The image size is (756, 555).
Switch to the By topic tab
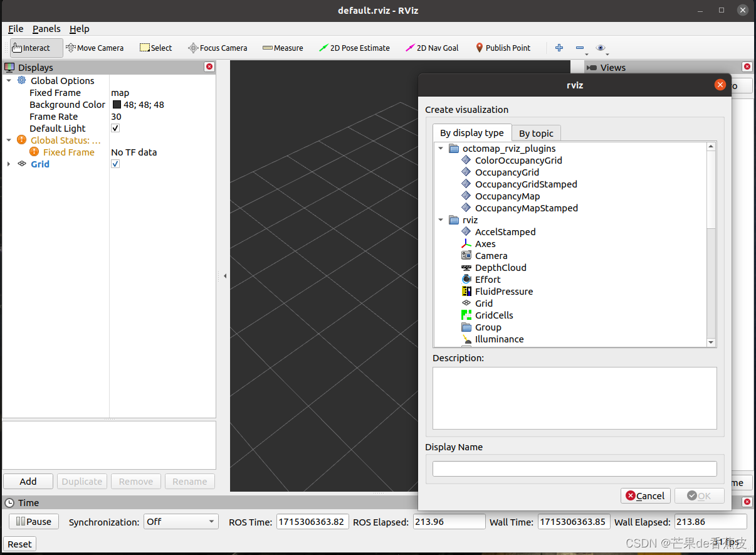point(536,132)
